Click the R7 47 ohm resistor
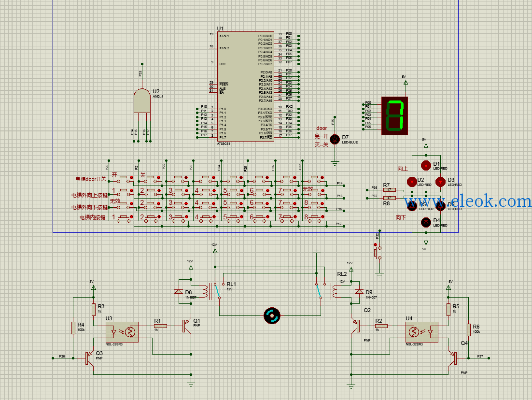532x400 pixels. pyautogui.click(x=390, y=189)
